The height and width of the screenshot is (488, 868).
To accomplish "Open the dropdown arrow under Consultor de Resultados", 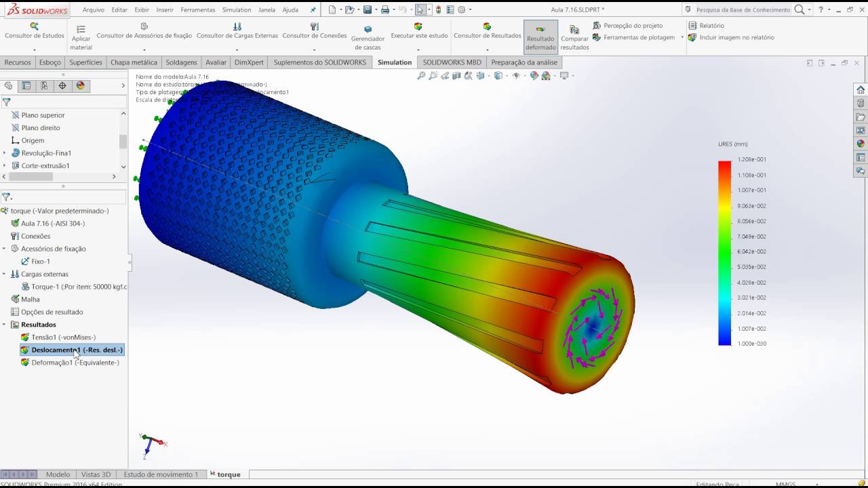I will click(x=487, y=50).
